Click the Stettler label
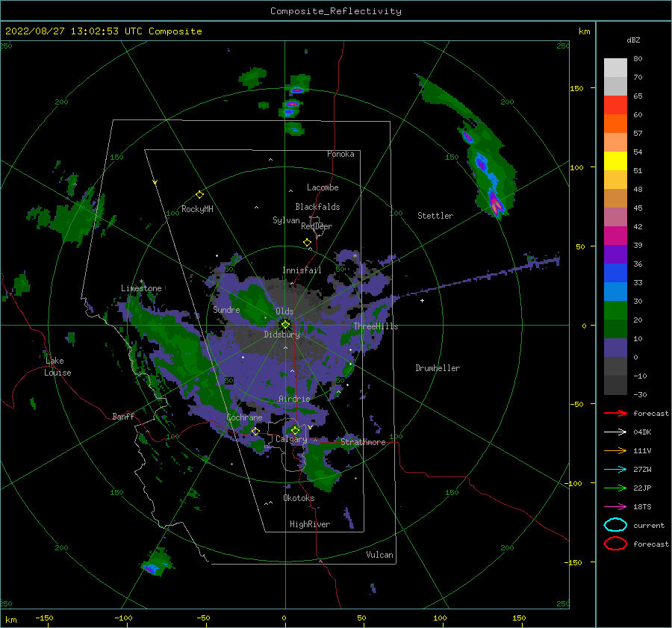The image size is (672, 628). tap(435, 216)
